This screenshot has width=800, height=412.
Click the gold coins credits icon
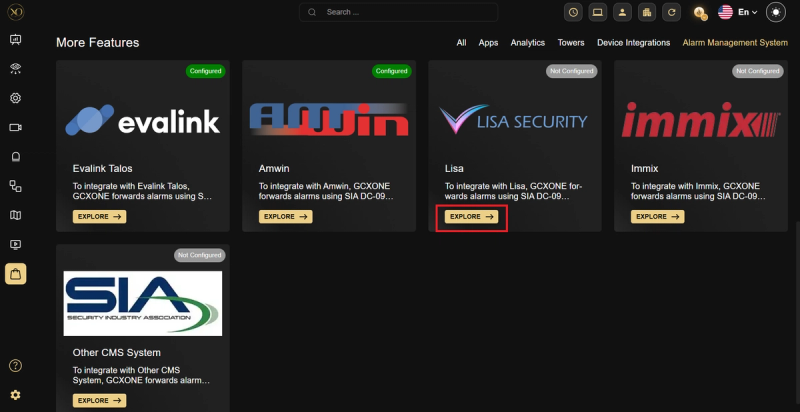point(700,13)
